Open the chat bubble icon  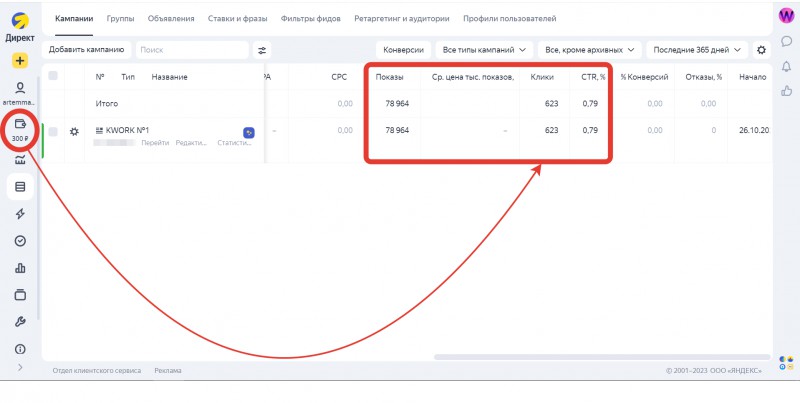coord(786,41)
